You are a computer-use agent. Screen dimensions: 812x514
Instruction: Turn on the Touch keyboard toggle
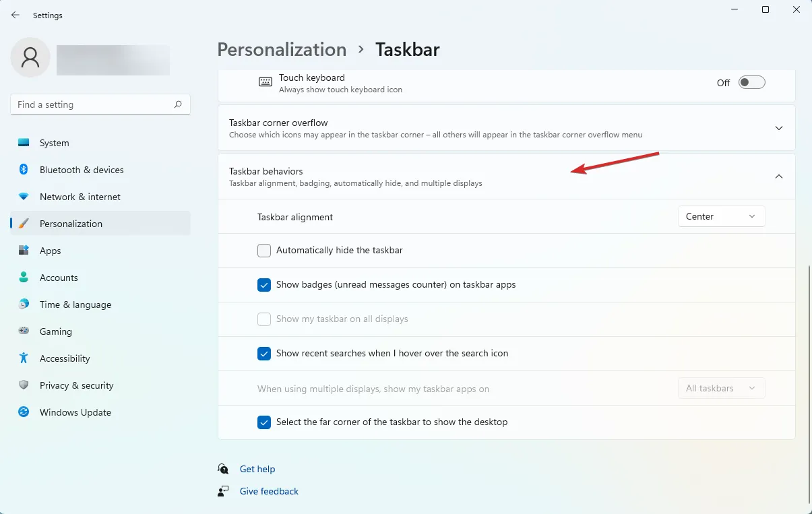(751, 83)
